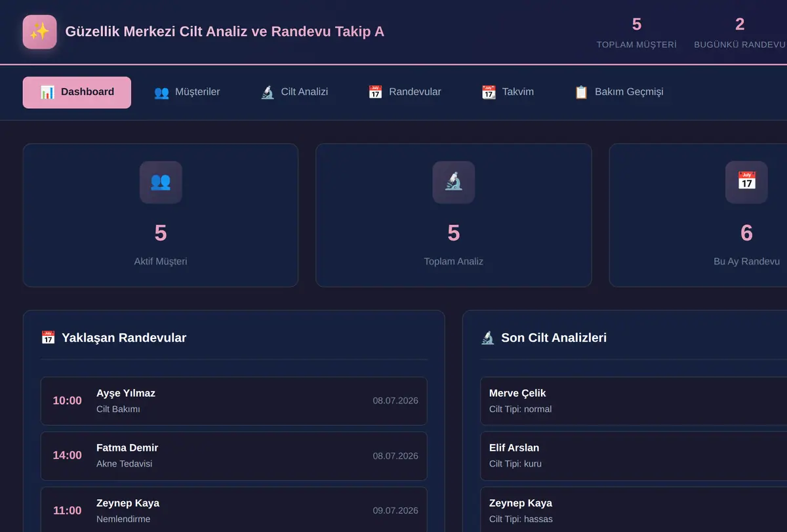This screenshot has width=787, height=532.
Task: Click the microscope icon in Toplam Analiz card
Action: click(454, 182)
